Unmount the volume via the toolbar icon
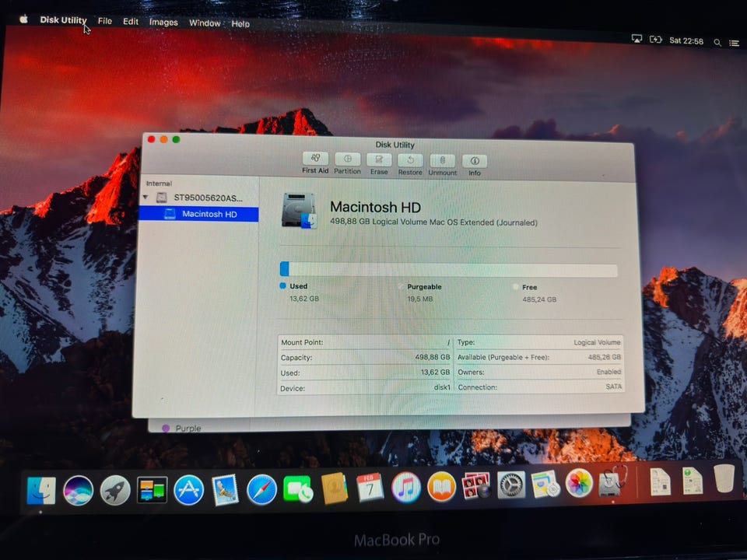Image resolution: width=747 pixels, height=560 pixels. point(442,161)
